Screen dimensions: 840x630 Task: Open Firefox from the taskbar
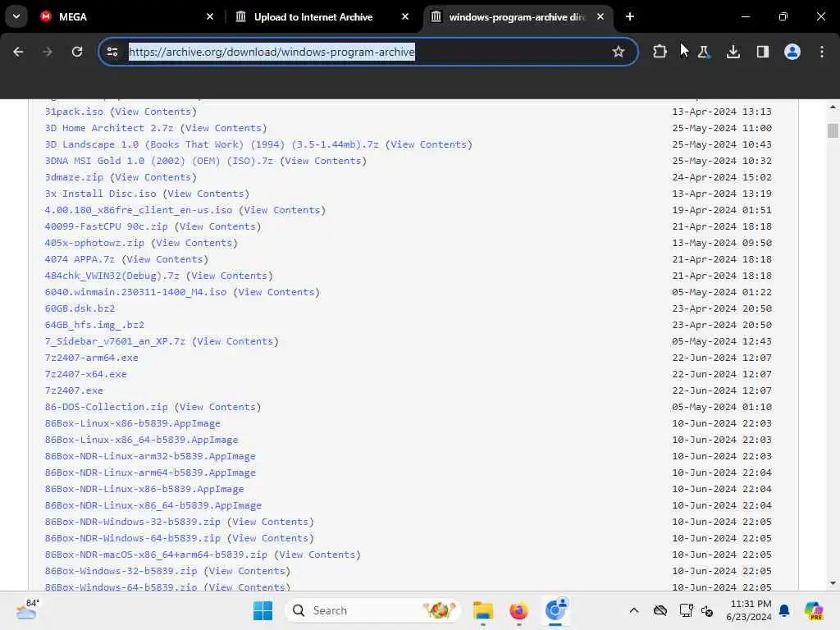518,610
